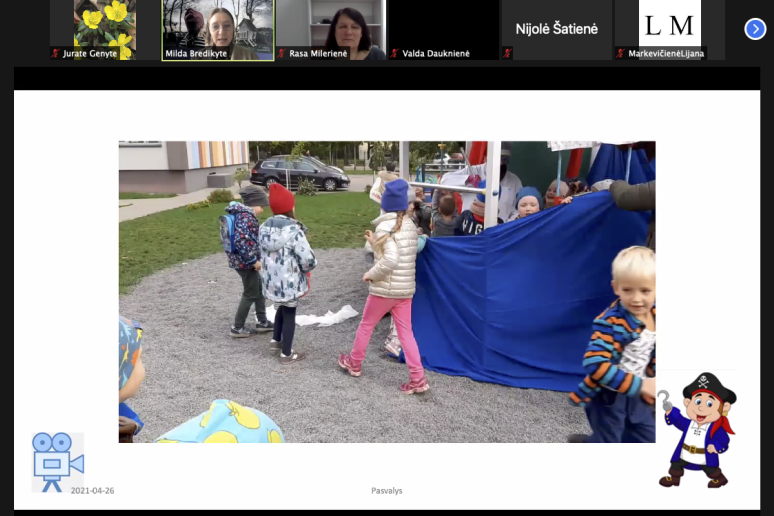The width and height of the screenshot is (774, 516).
Task: Click the Pasvalys footer text
Action: [387, 490]
